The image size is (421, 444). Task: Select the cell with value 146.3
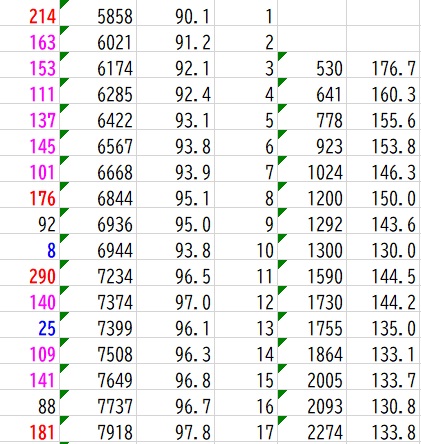pos(383,169)
